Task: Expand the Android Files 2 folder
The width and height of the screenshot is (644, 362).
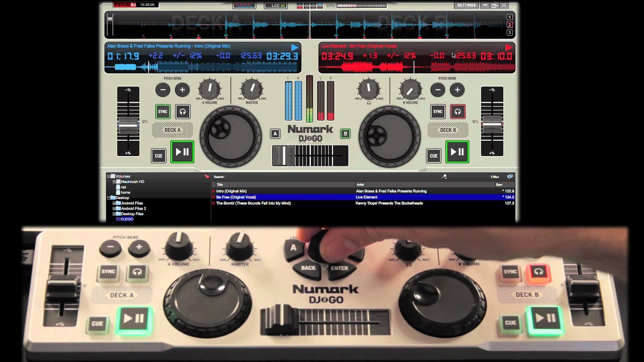Action: pos(114,208)
